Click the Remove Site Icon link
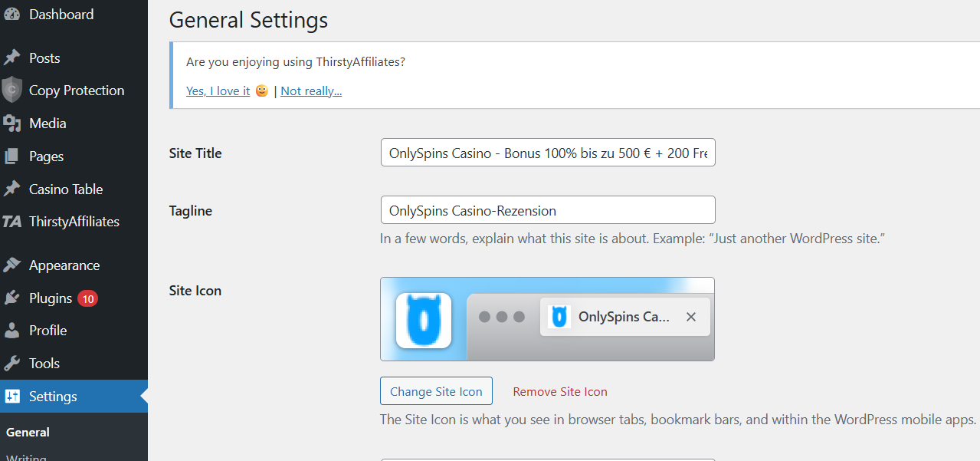980x461 pixels. click(560, 391)
